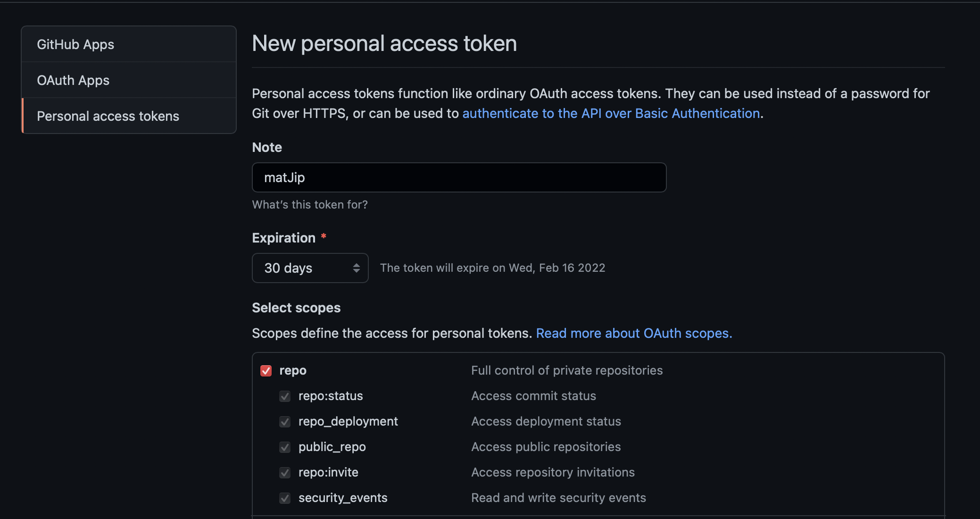Viewport: 980px width, 519px height.
Task: Open Read more about OAuth scopes link
Action: point(634,334)
